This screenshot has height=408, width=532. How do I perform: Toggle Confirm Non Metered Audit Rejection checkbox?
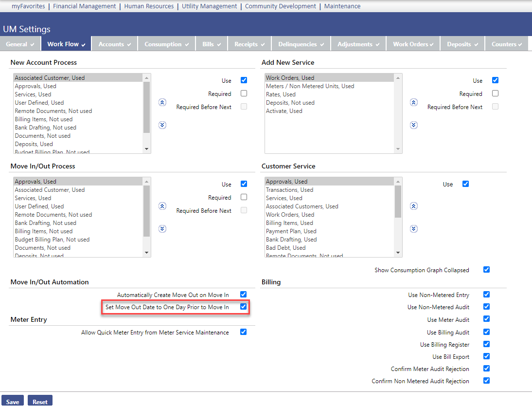[487, 381]
